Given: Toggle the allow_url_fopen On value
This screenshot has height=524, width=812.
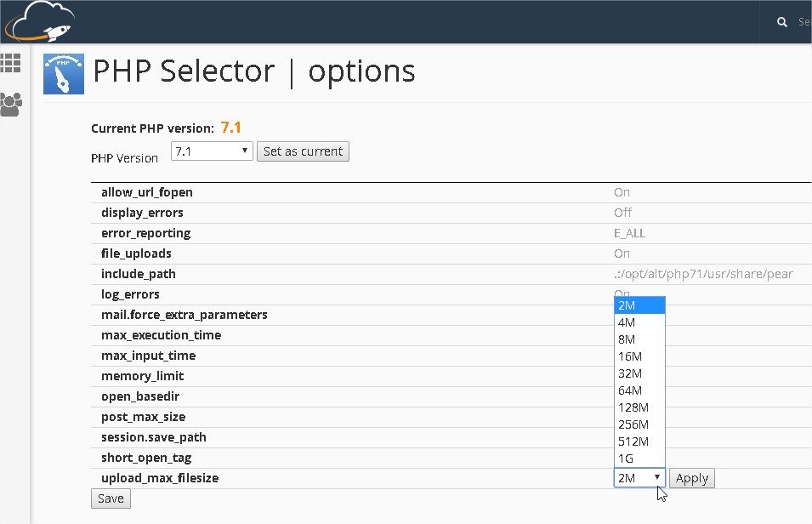Looking at the screenshot, I should [622, 192].
